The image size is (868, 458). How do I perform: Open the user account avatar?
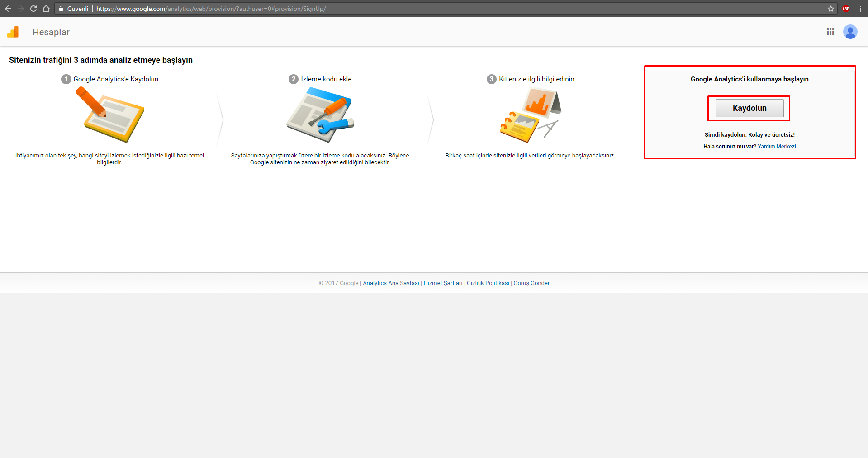850,32
